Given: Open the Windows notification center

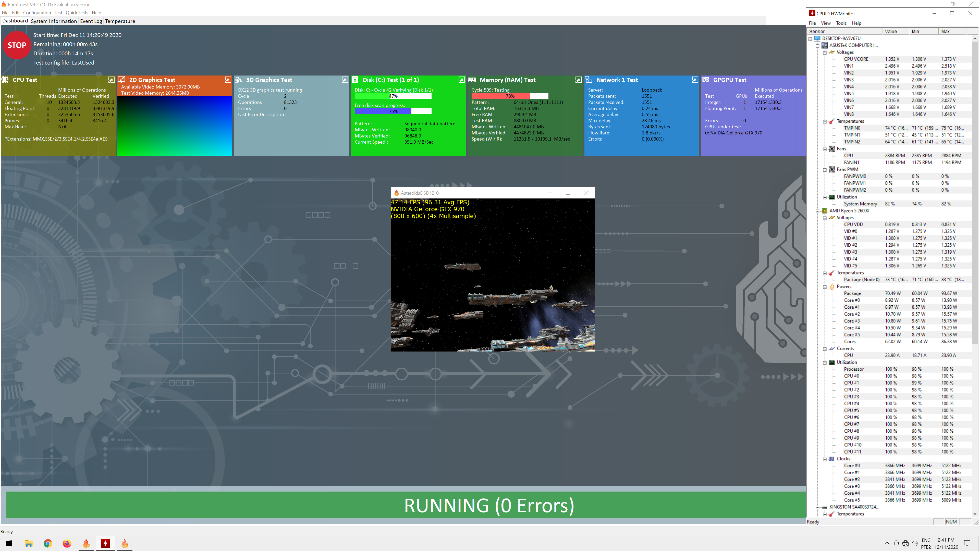Looking at the screenshot, I should pyautogui.click(x=967, y=543).
